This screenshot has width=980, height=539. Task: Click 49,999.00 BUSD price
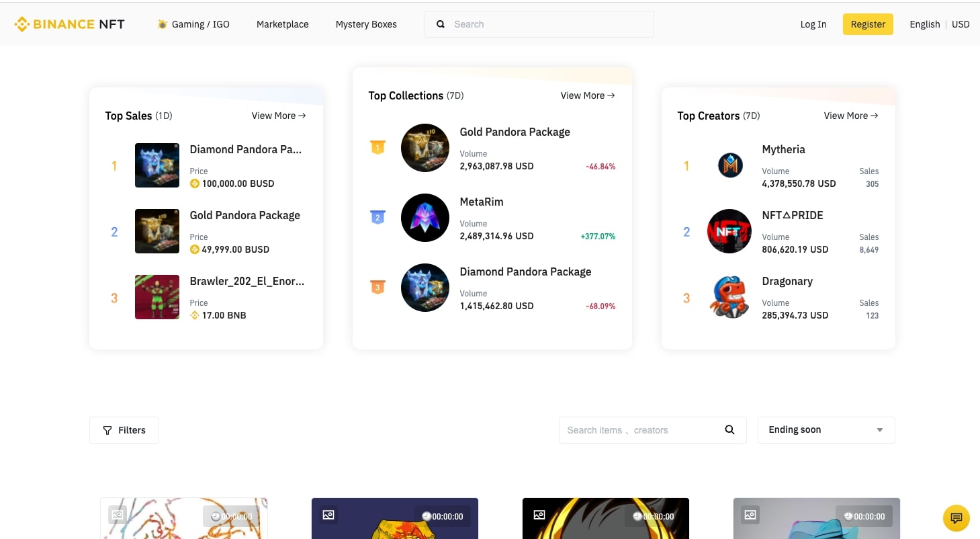(x=236, y=249)
